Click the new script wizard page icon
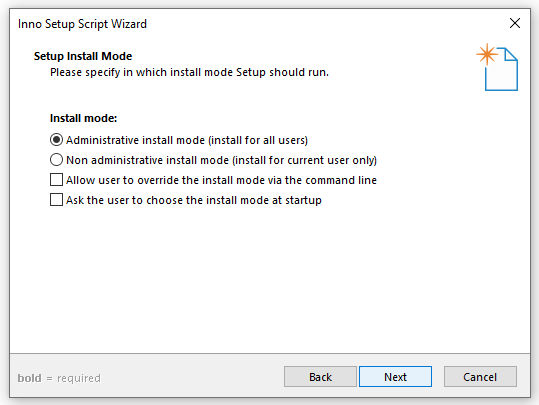Screen dimensions: 539x405 (497, 67)
